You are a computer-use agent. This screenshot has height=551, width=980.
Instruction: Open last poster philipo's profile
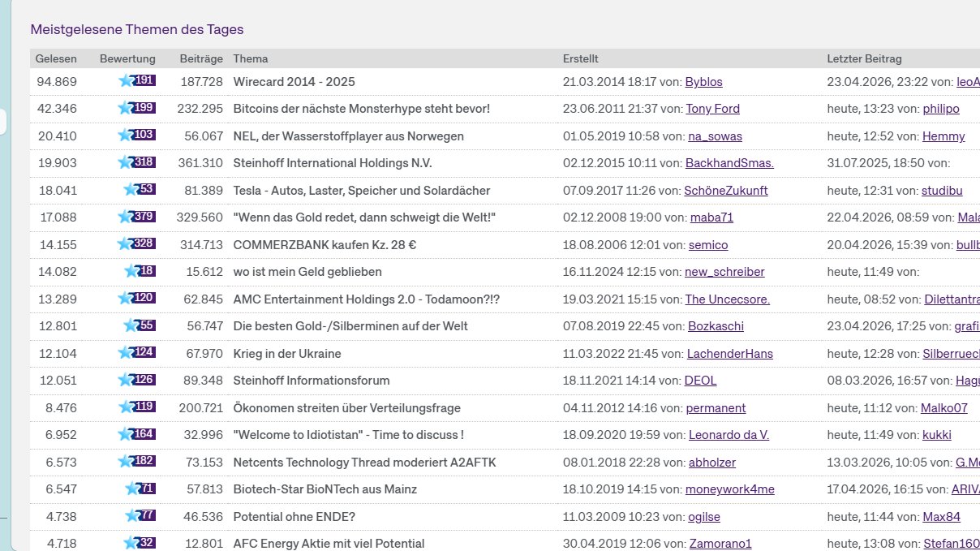pos(940,109)
